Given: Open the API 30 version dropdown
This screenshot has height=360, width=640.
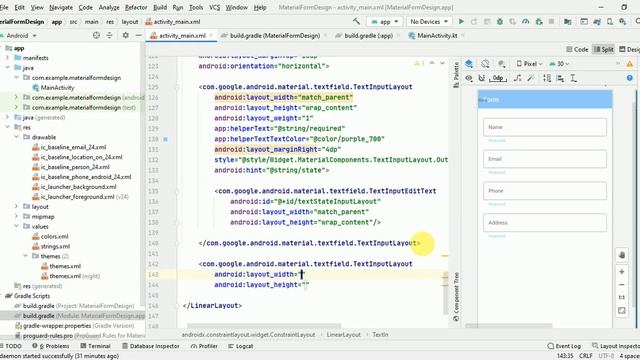Looking at the screenshot, I should pyautogui.click(x=559, y=64).
